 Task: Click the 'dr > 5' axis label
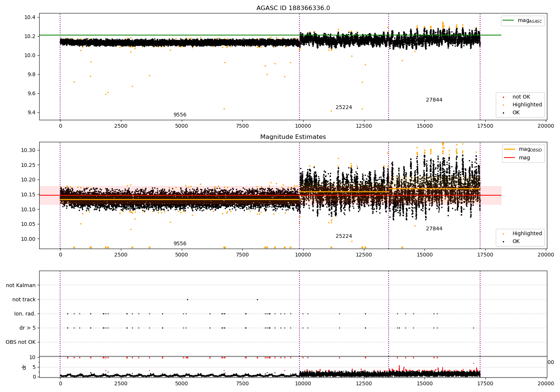point(28,328)
